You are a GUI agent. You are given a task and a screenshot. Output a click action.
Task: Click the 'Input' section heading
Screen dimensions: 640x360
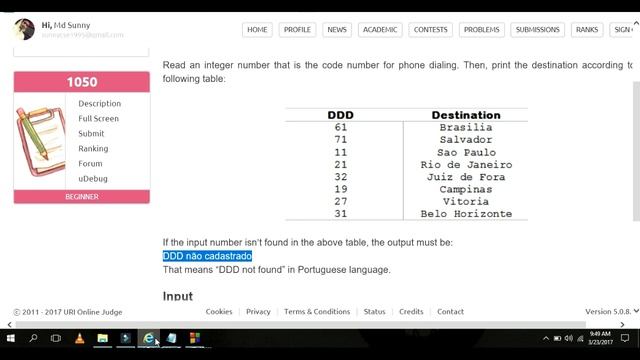pyautogui.click(x=178, y=296)
